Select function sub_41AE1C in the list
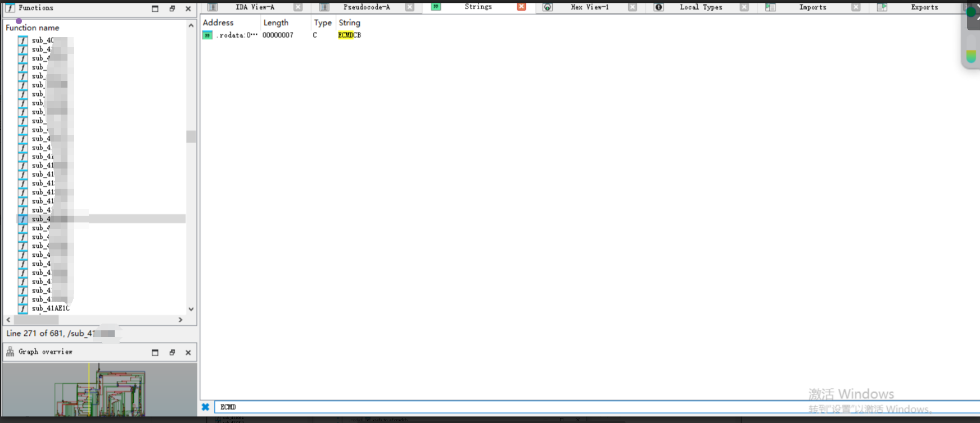This screenshot has height=423, width=980. point(51,308)
